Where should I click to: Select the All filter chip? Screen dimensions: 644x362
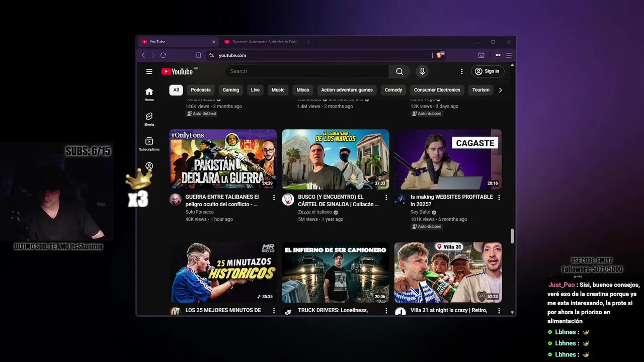176,90
